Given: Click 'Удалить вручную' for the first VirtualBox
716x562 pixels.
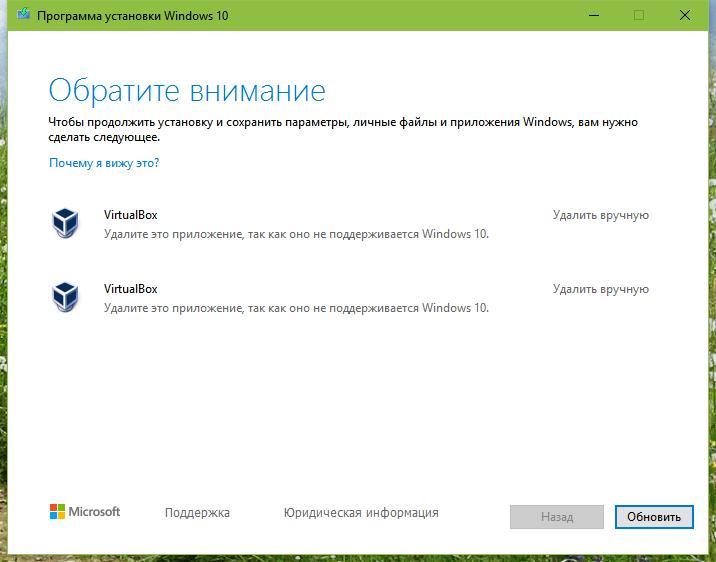Looking at the screenshot, I should point(600,215).
